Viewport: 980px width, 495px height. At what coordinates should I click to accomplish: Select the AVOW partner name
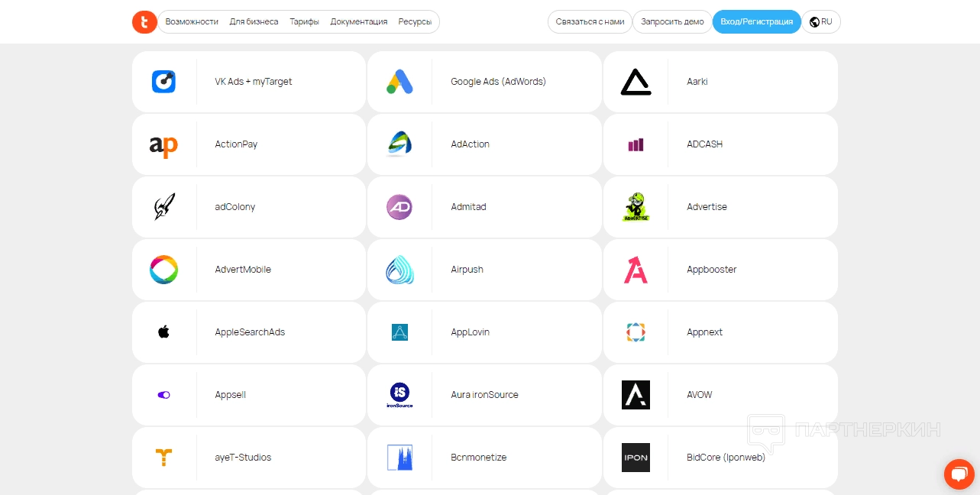(700, 395)
